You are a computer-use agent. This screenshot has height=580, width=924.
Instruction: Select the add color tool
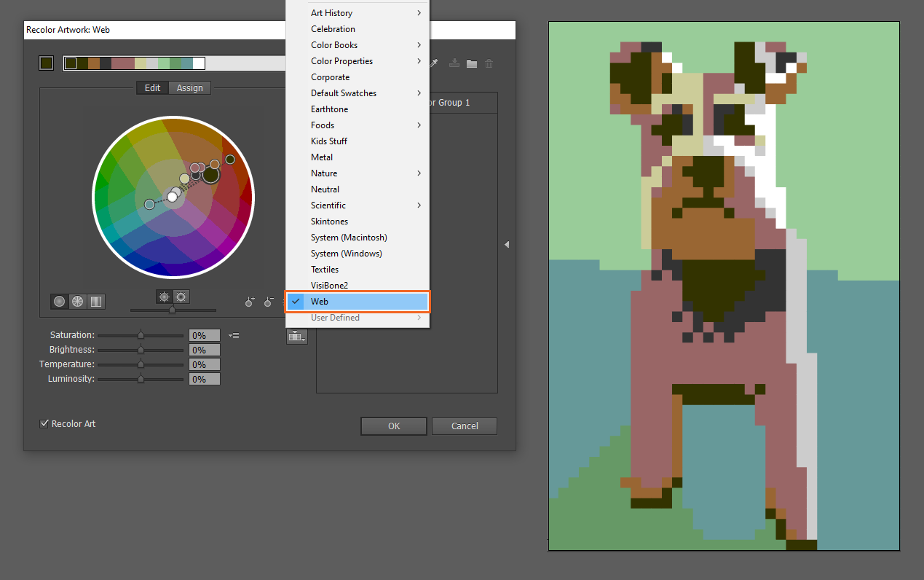click(x=250, y=301)
